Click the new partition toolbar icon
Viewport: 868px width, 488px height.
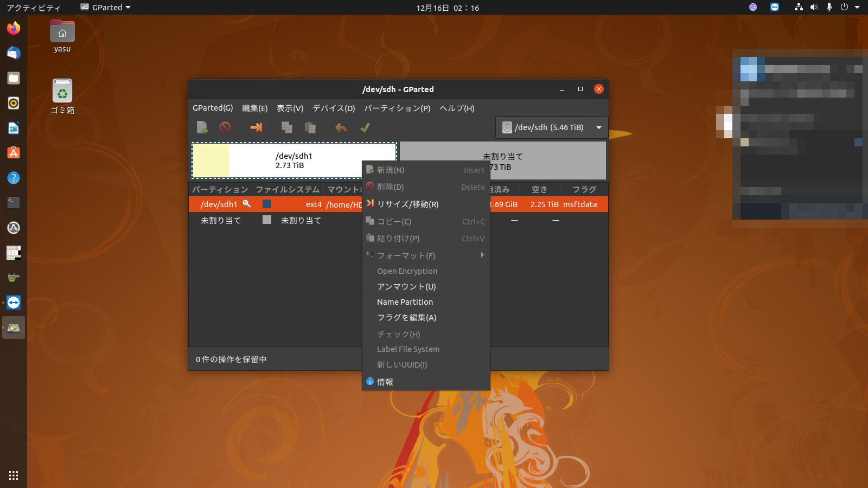pyautogui.click(x=202, y=127)
